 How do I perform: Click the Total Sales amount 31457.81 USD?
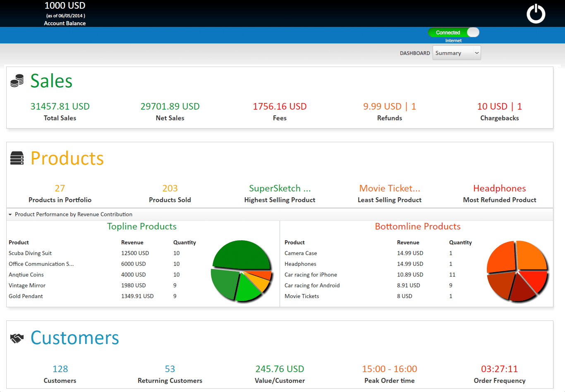(x=60, y=106)
